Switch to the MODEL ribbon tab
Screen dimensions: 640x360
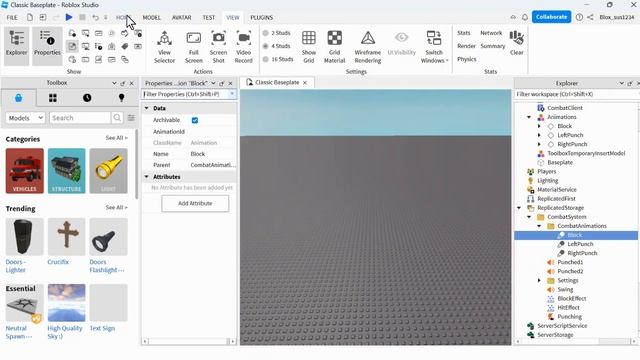pos(151,18)
